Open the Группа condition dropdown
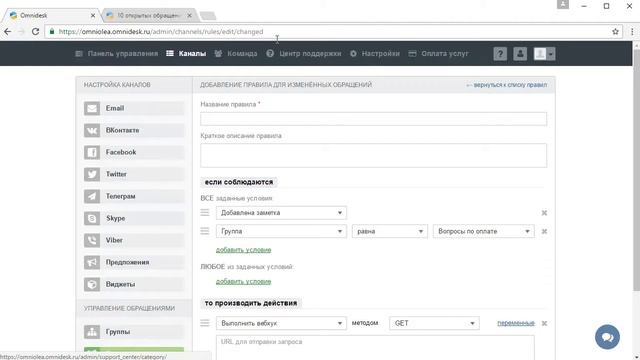Image resolution: width=640 pixels, height=360 pixels. tap(281, 231)
